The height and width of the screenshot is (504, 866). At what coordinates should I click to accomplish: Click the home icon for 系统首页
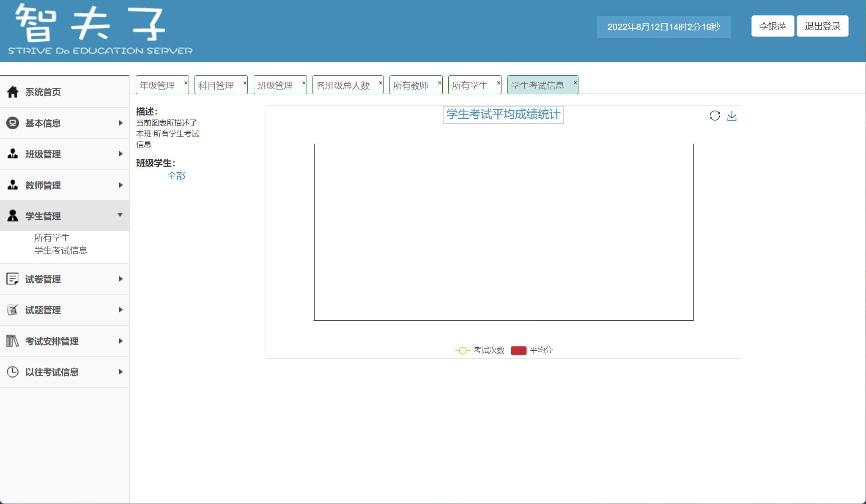point(13,92)
